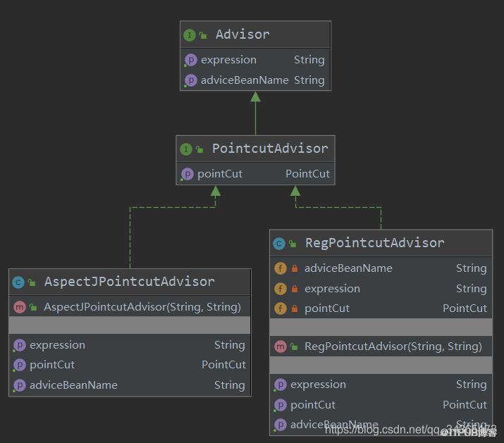Select the PointcutAdvisor node title
Image resolution: width=504 pixels, height=443 pixels.
point(270,149)
